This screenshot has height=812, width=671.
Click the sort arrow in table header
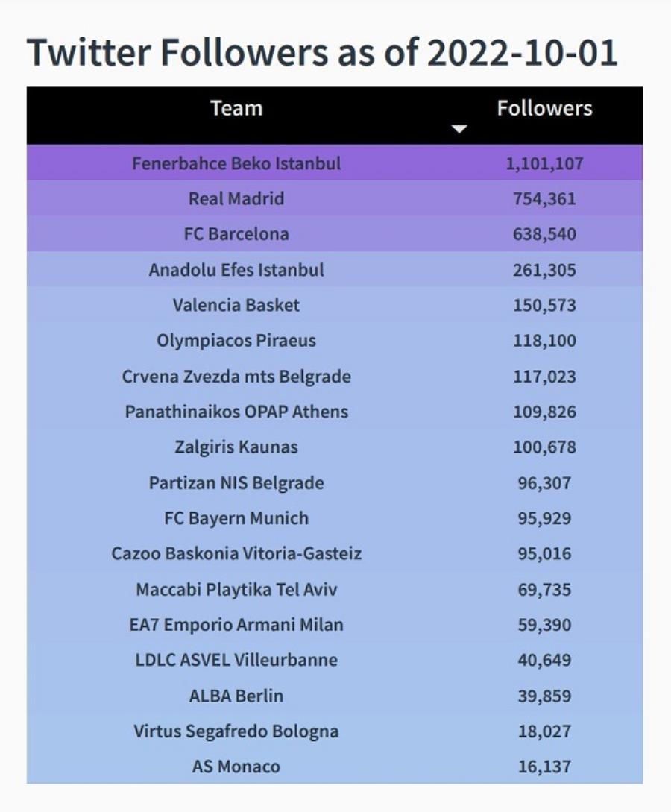[459, 129]
